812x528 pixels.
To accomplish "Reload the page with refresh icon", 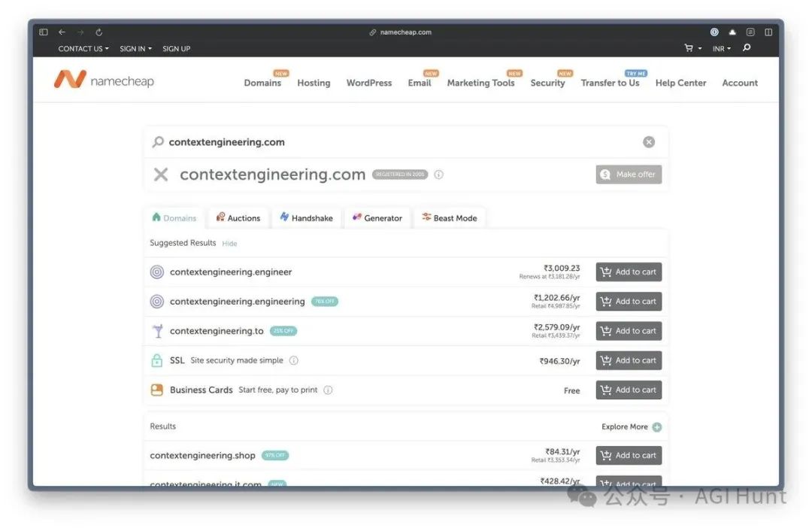I will point(99,32).
